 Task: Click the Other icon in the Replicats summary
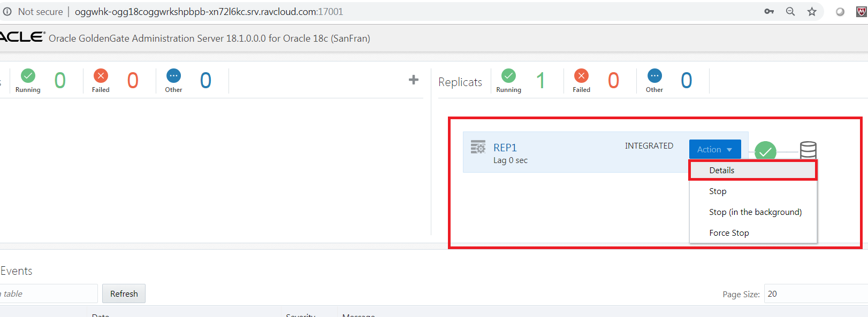tap(654, 75)
